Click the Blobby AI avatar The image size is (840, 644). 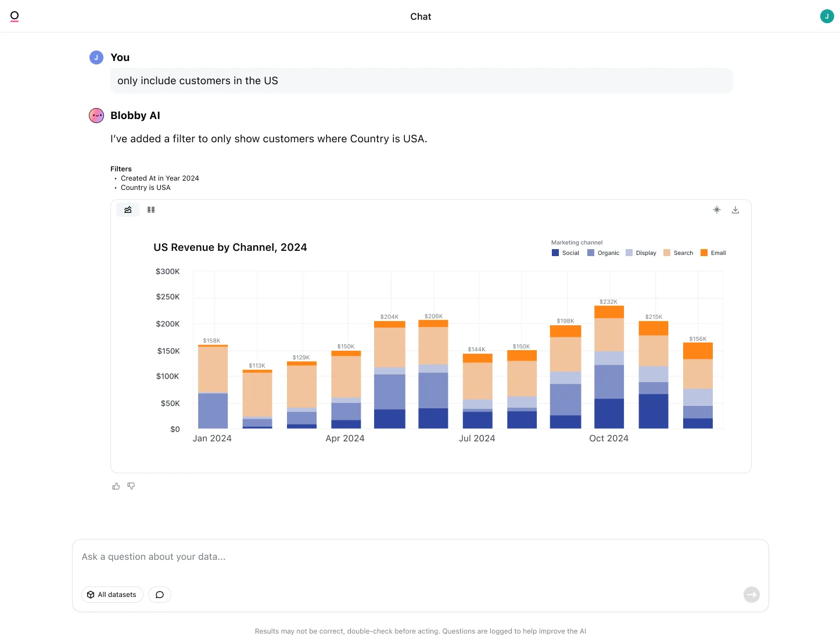pyautogui.click(x=96, y=116)
